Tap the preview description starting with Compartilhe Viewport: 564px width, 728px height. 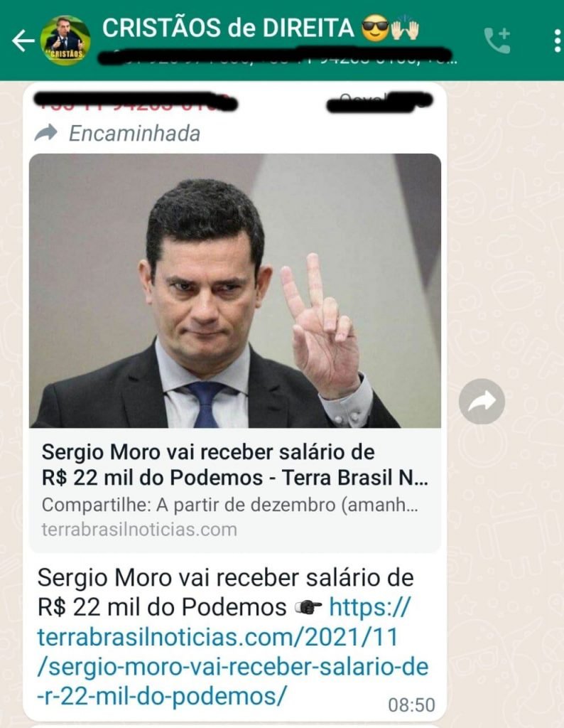pyautogui.click(x=230, y=505)
